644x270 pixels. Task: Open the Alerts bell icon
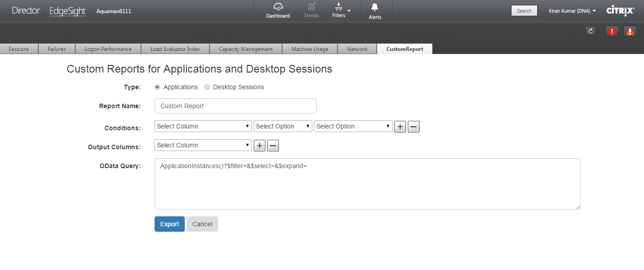point(375,7)
